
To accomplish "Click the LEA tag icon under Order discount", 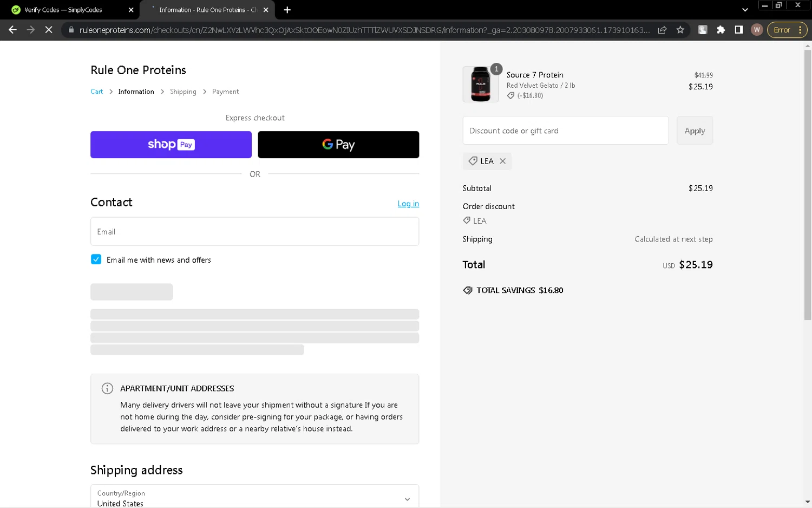I will pos(467,220).
